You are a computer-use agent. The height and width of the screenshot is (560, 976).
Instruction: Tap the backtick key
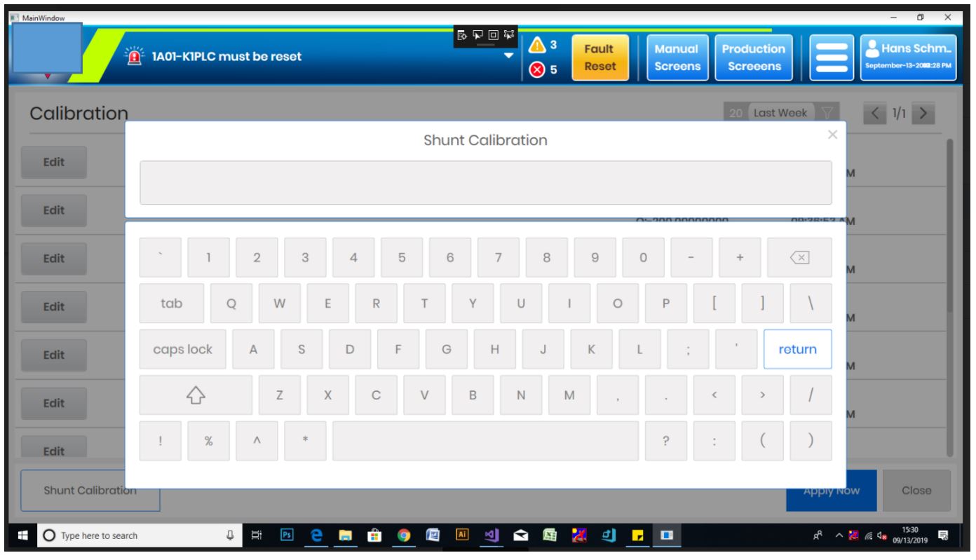tap(161, 258)
